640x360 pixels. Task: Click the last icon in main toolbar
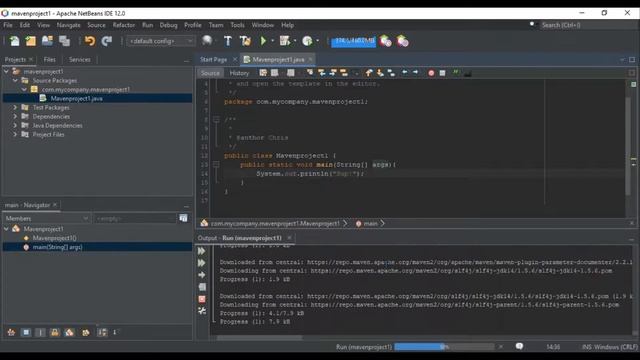click(402, 41)
